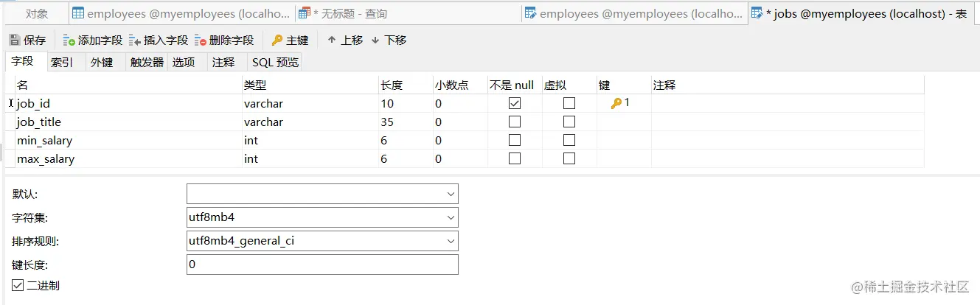The image size is (980, 305).
Task: Toggle the virtual checkbox for max_salary
Action: point(569,159)
